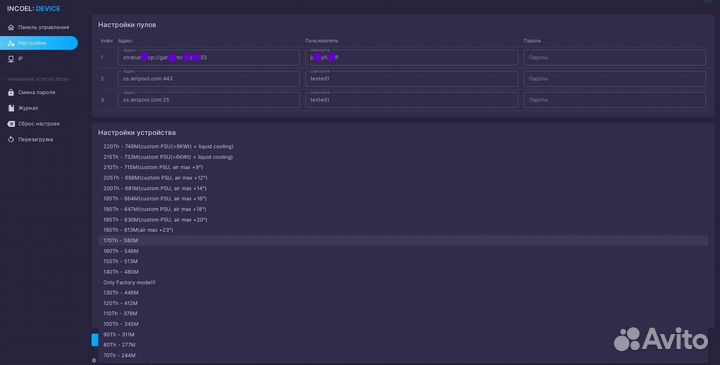
Task: Click the Смена пароля lock icon
Action: (11, 92)
